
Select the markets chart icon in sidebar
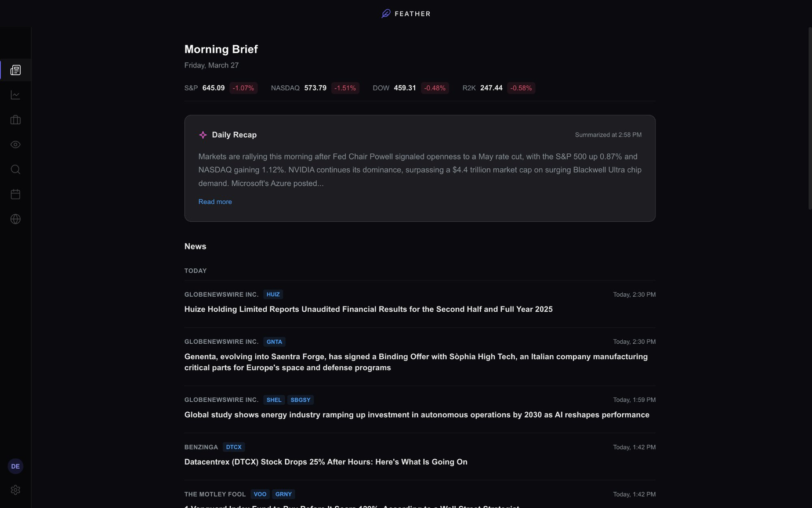(x=15, y=95)
